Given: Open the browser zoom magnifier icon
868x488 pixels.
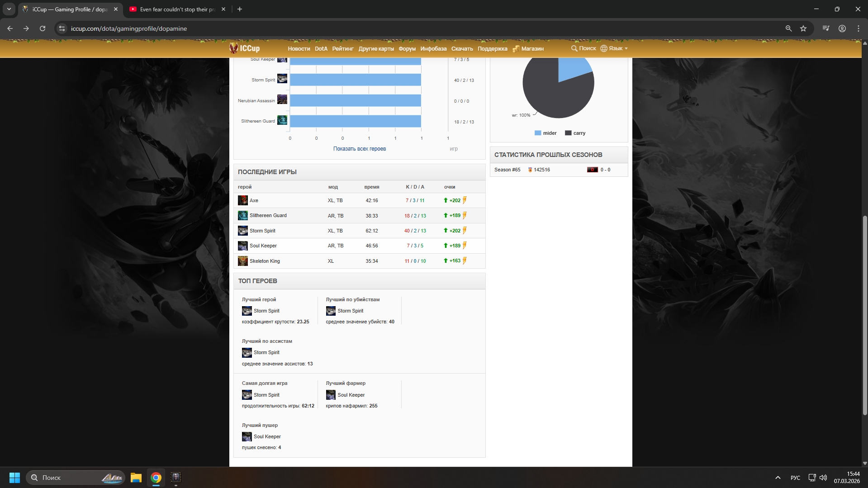Looking at the screenshot, I should click(788, 28).
